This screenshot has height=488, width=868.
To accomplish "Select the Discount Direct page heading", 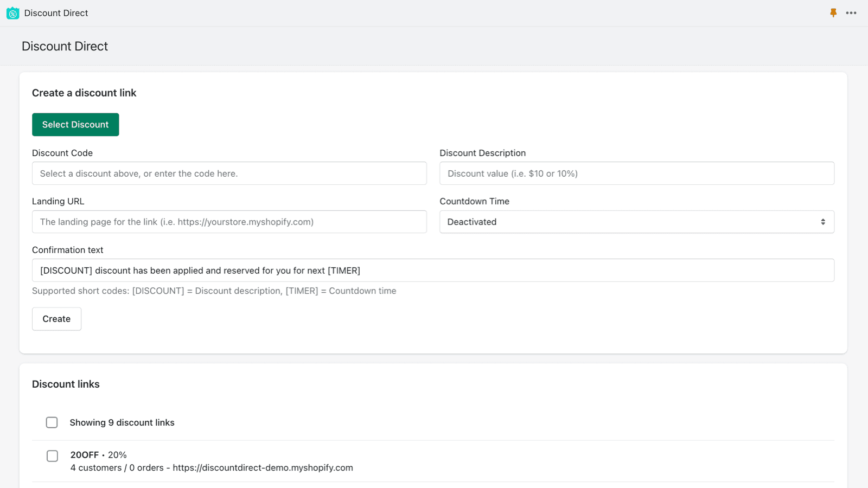I will click(x=64, y=46).
